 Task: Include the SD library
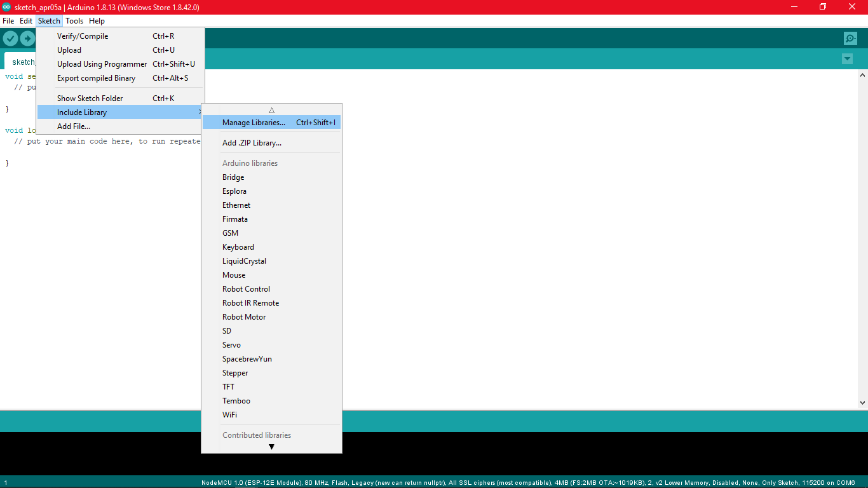coord(271,331)
